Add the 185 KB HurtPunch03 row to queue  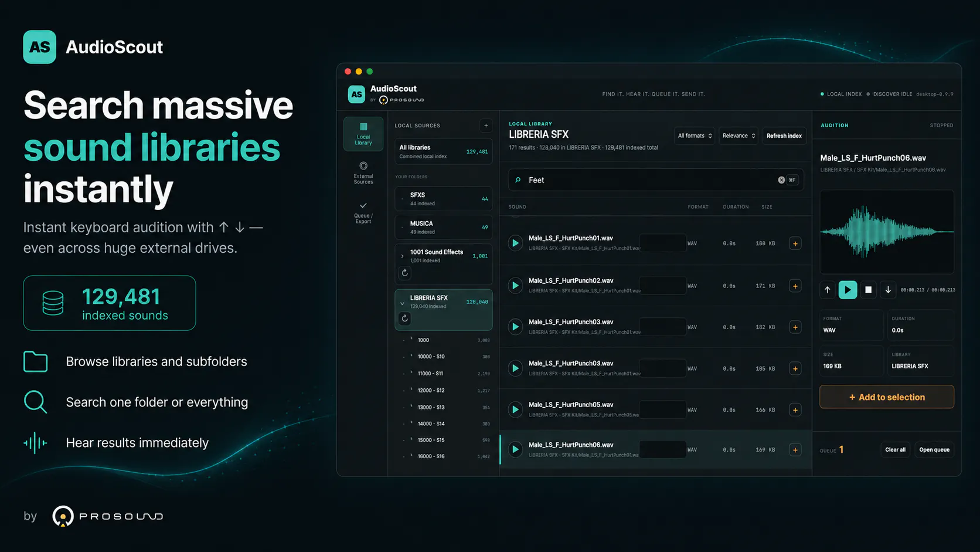795,369
